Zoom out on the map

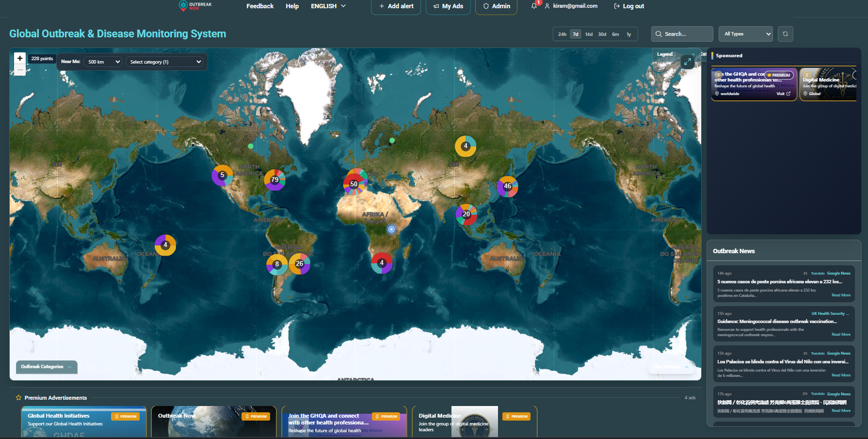pos(20,70)
